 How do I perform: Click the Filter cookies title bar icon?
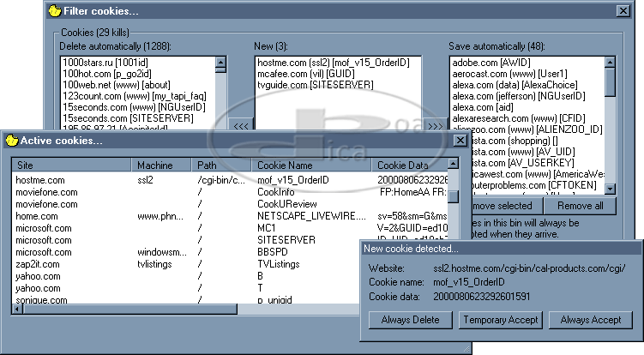pyautogui.click(x=54, y=11)
